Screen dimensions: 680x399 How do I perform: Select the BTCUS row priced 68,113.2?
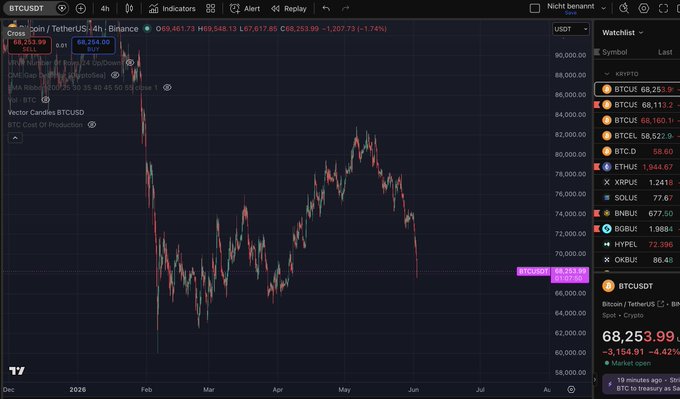click(637, 105)
